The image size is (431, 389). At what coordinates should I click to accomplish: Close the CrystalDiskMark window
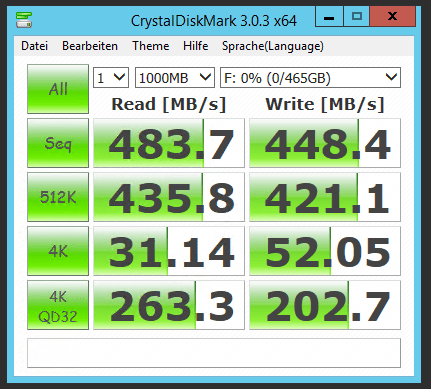coord(392,17)
